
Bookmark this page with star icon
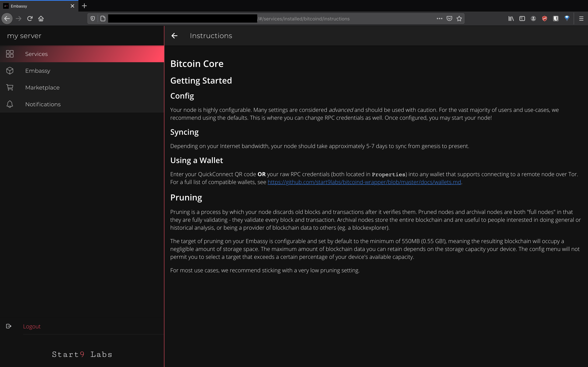(459, 19)
